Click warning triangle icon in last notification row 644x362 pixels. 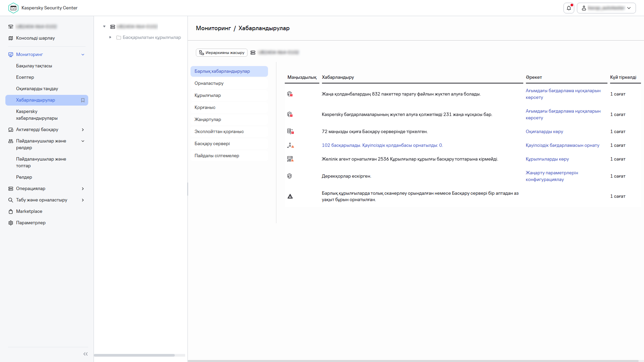(x=290, y=196)
